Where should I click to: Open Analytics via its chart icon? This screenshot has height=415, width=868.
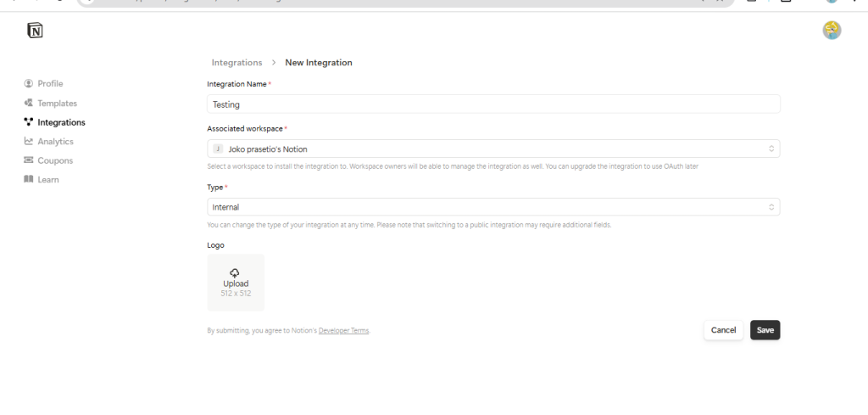pyautogui.click(x=29, y=142)
